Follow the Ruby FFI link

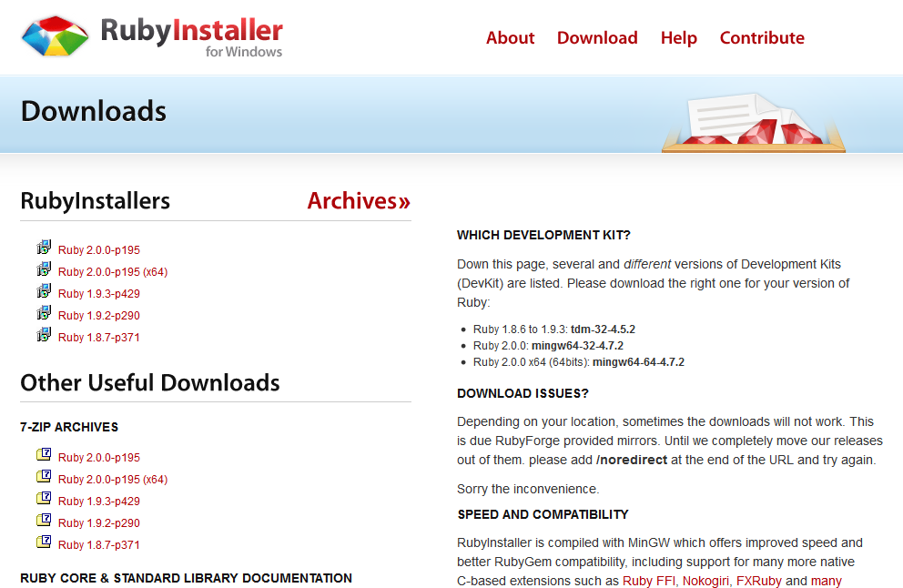(648, 581)
